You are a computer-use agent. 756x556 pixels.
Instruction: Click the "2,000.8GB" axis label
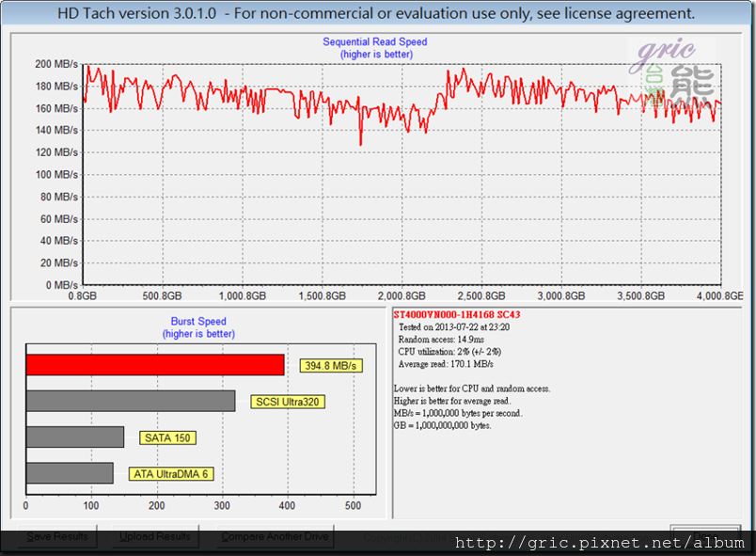402,295
